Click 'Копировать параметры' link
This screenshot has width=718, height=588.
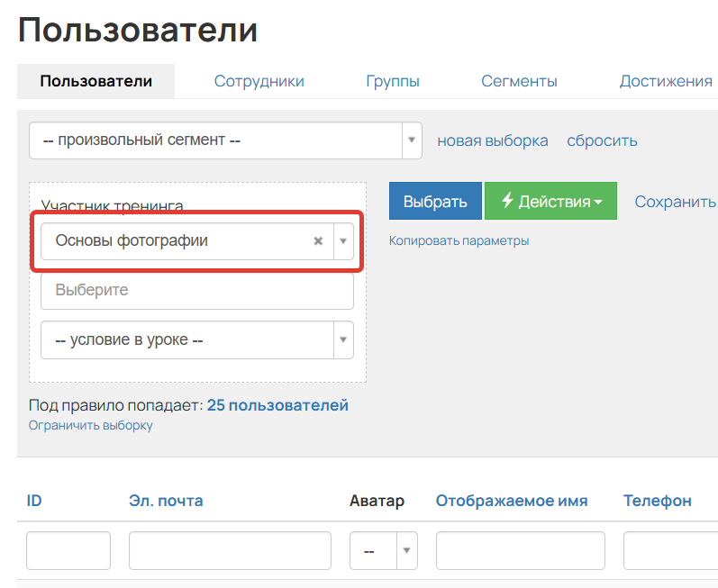459,240
